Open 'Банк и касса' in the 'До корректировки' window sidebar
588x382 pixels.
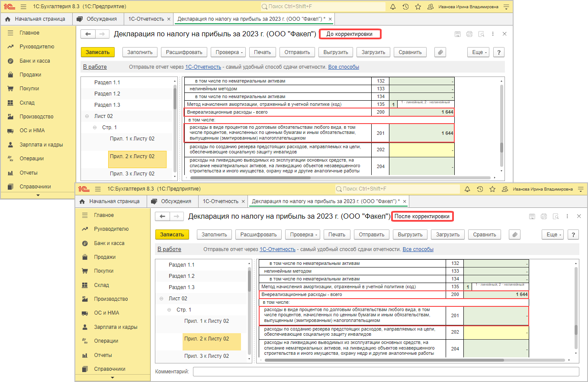pos(35,61)
